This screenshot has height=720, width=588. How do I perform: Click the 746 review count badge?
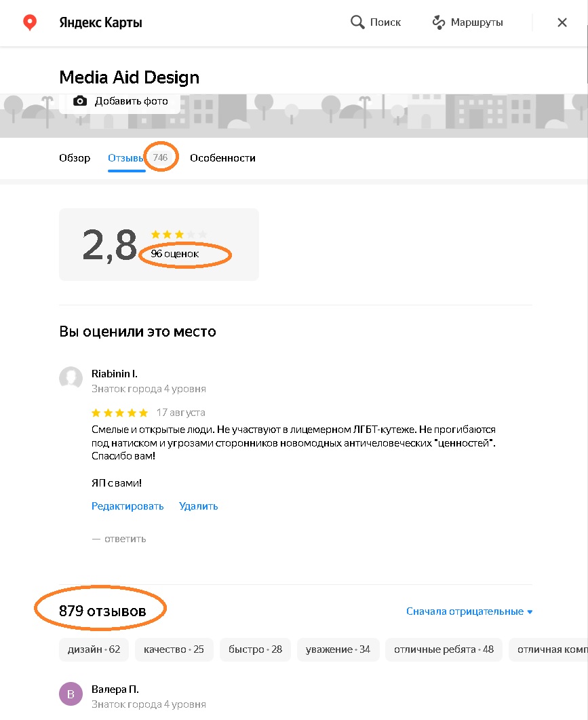[x=160, y=157]
